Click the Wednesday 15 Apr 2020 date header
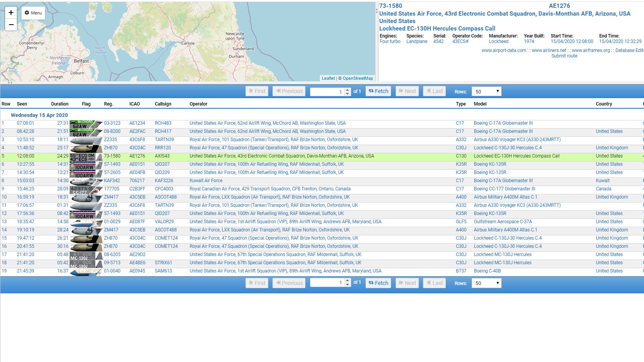Image resolution: width=644 pixels, height=362 pixels. (x=39, y=115)
